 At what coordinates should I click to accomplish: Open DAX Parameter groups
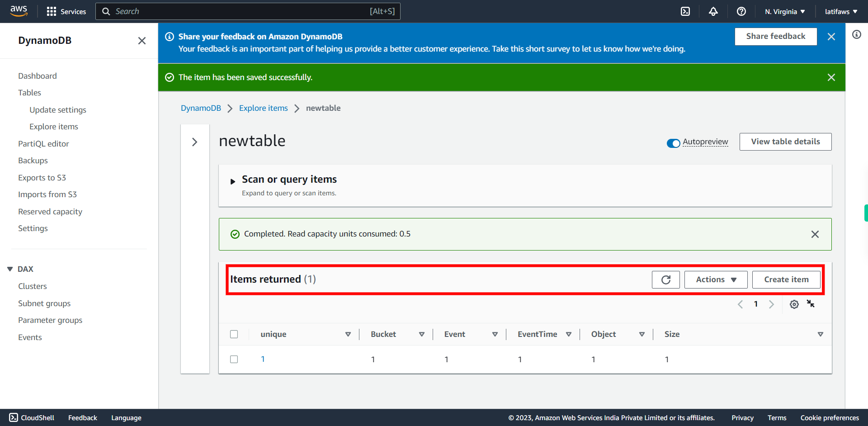click(x=50, y=320)
